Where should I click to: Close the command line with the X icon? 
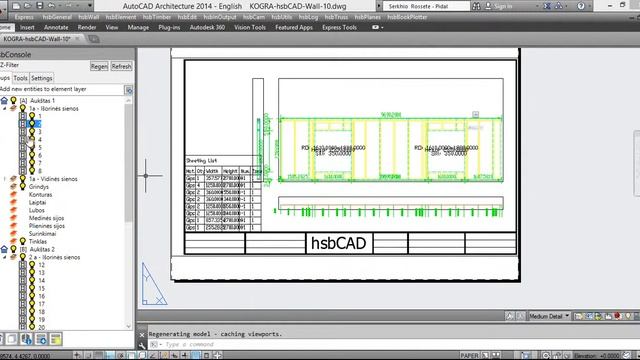tap(142, 335)
